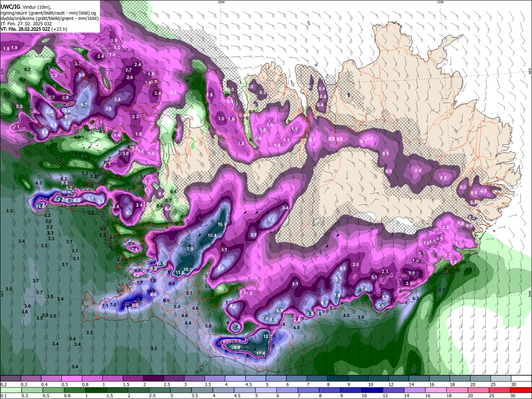Click the red 30 swatch on rain scale
Screen dimensions: 532x399
pyautogui.click(x=521, y=390)
